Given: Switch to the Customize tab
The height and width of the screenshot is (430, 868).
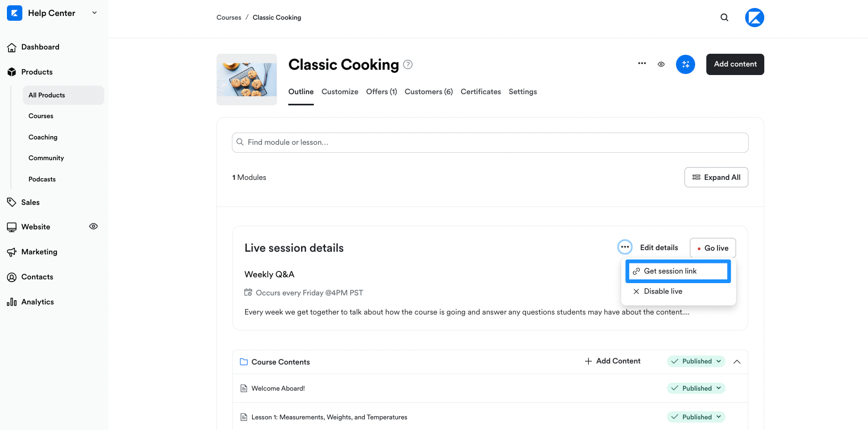Looking at the screenshot, I should [340, 92].
